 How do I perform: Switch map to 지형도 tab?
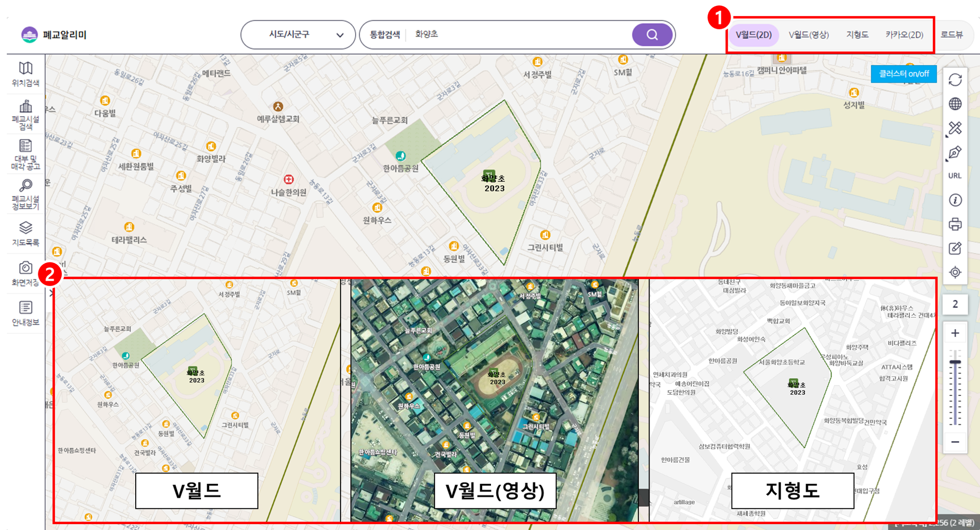coord(857,35)
